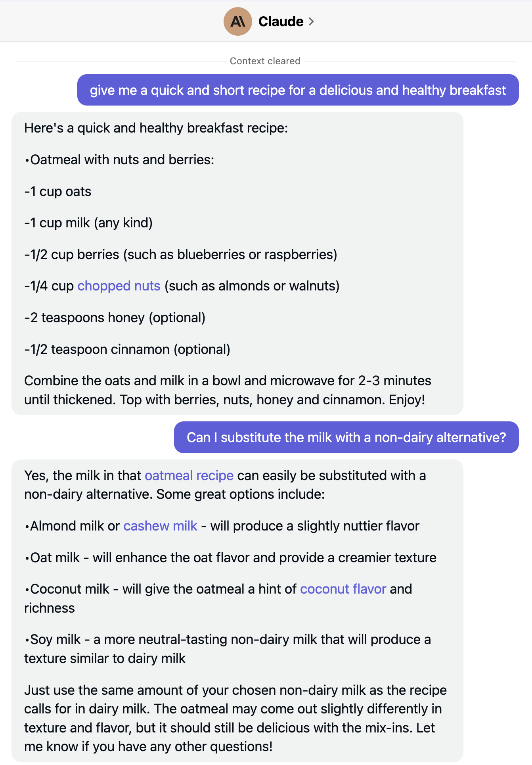
Task: Expand the chevron next to Claude
Action: coord(311,21)
